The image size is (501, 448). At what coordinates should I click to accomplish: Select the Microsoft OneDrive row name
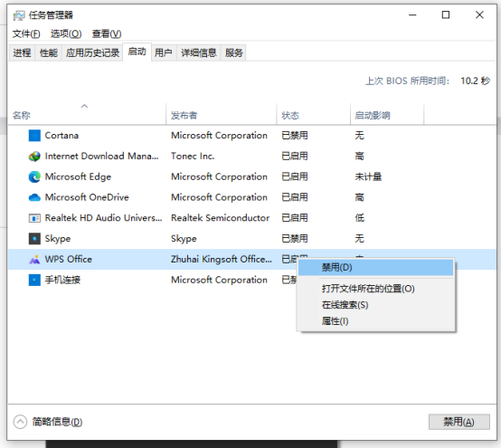pos(87,197)
